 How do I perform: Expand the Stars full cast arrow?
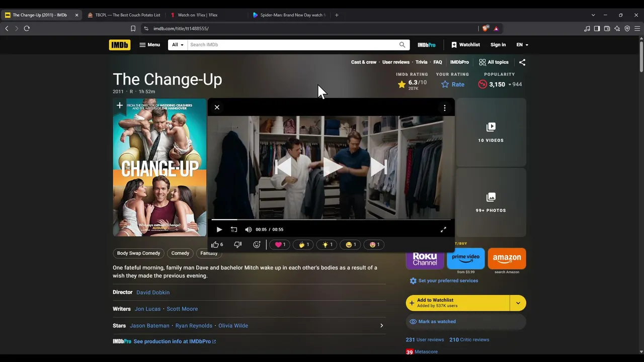381,326
